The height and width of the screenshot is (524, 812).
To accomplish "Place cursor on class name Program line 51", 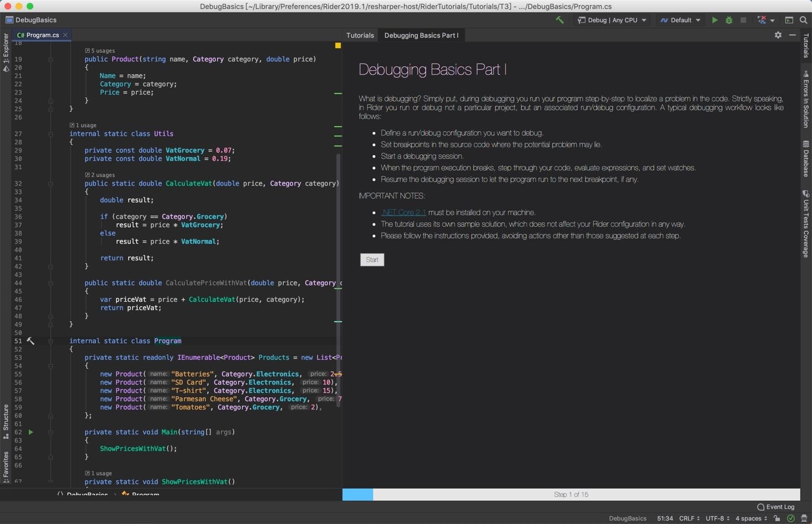I will pyautogui.click(x=167, y=341).
